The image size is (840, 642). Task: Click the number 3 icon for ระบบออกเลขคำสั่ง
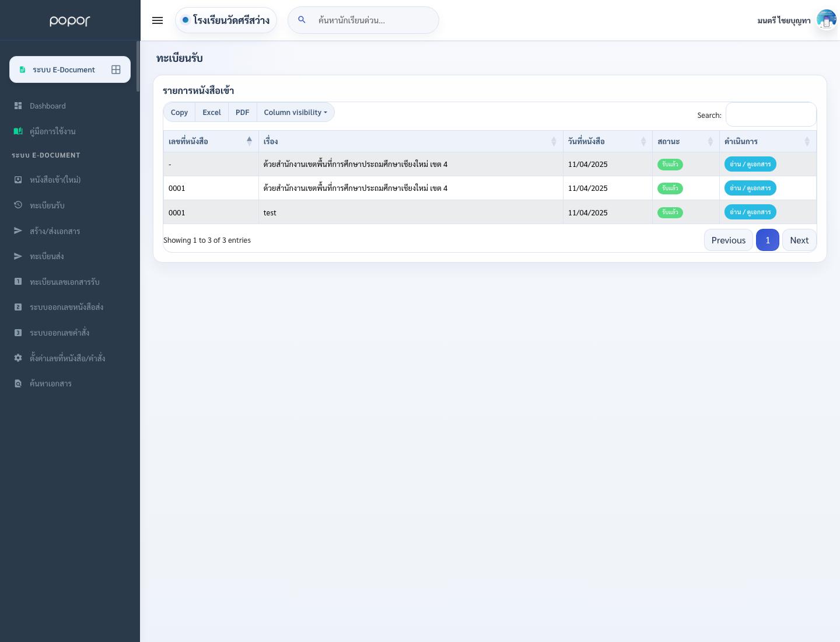coord(18,333)
